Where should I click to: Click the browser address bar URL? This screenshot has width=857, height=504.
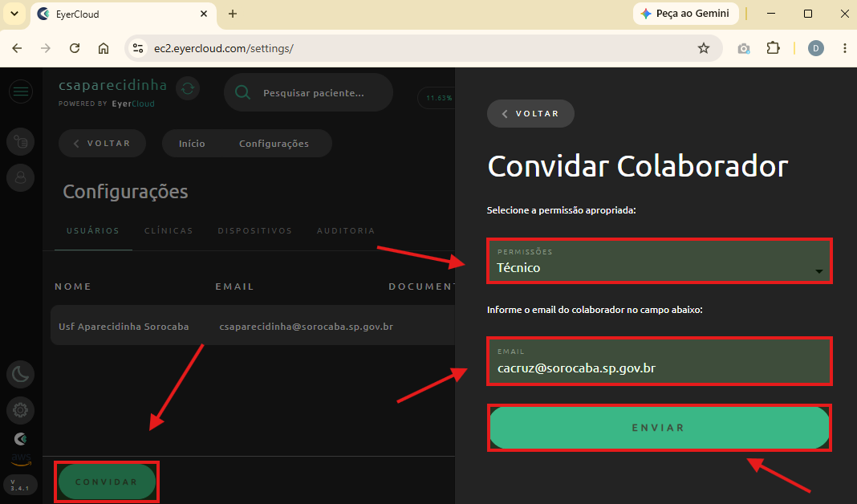[224, 48]
